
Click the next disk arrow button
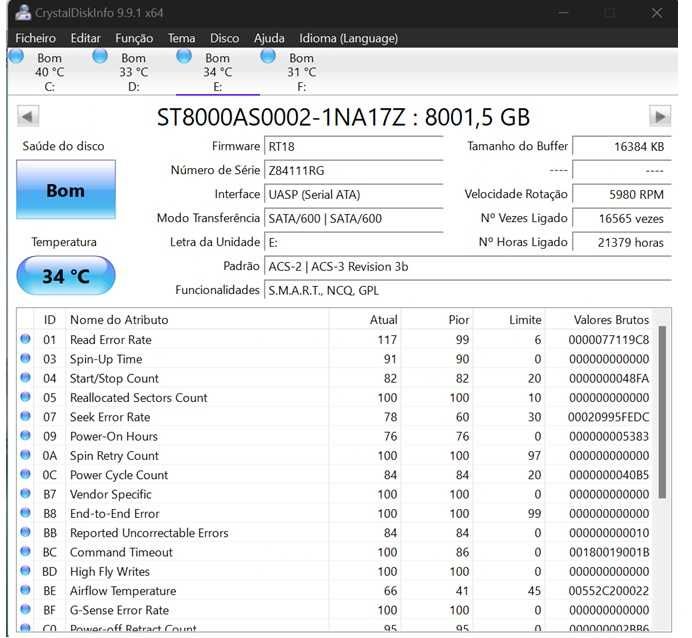(660, 117)
